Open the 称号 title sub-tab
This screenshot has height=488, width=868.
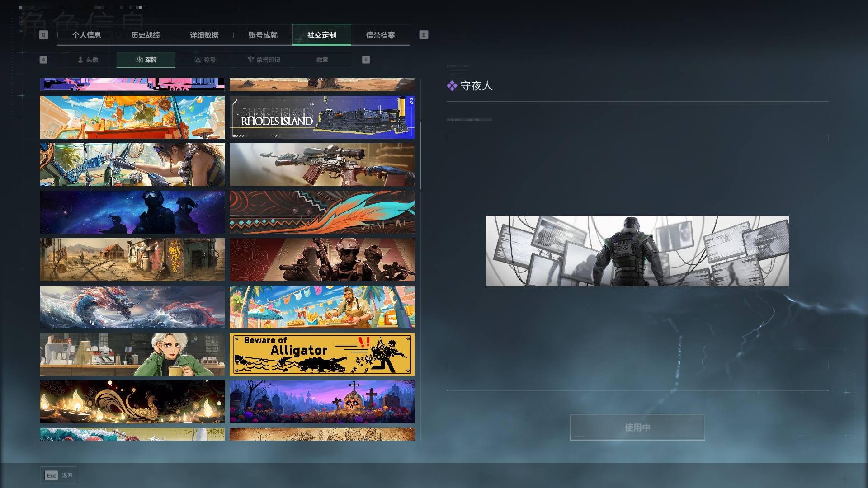(x=205, y=60)
